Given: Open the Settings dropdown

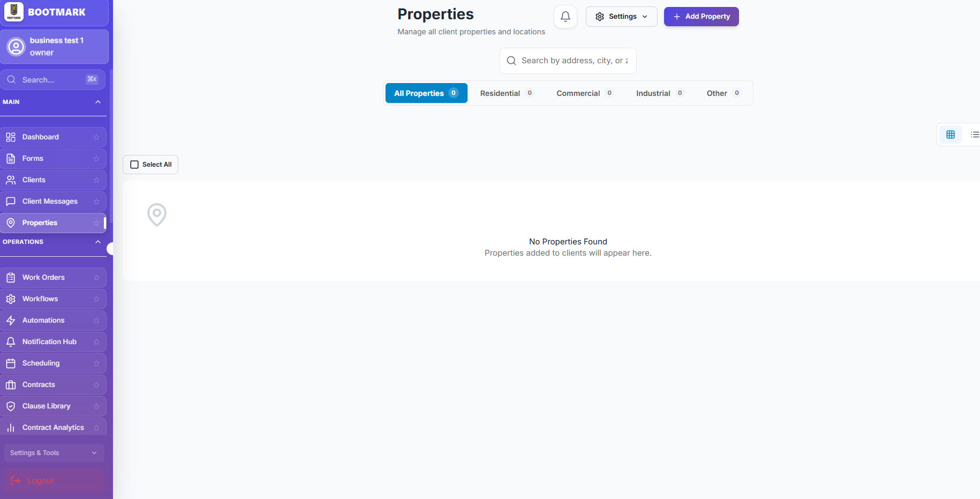Looking at the screenshot, I should (x=621, y=17).
